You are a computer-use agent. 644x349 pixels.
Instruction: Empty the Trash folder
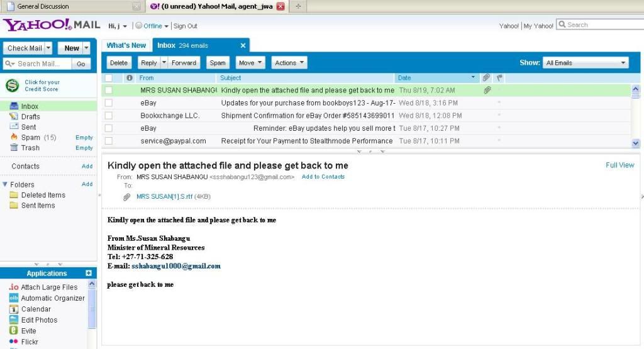click(84, 148)
